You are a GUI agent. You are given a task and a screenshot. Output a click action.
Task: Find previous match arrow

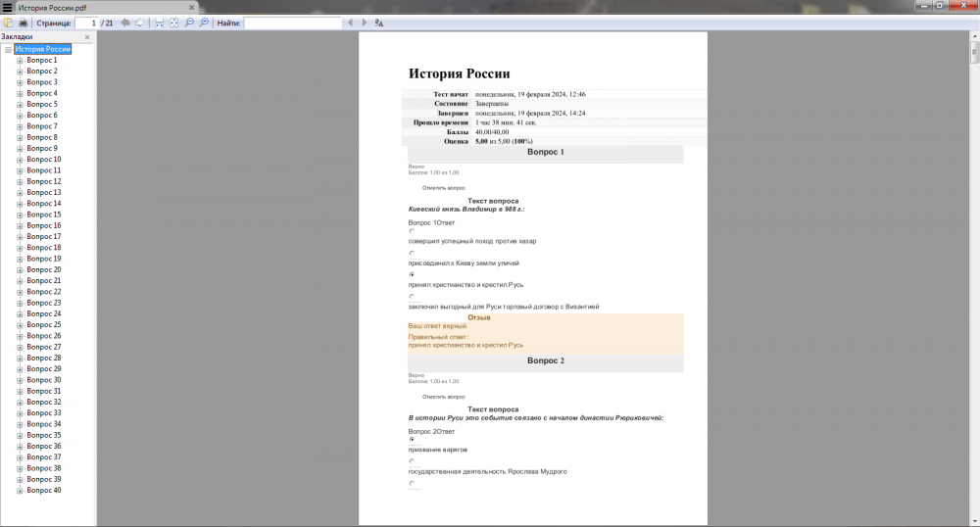[x=350, y=23]
